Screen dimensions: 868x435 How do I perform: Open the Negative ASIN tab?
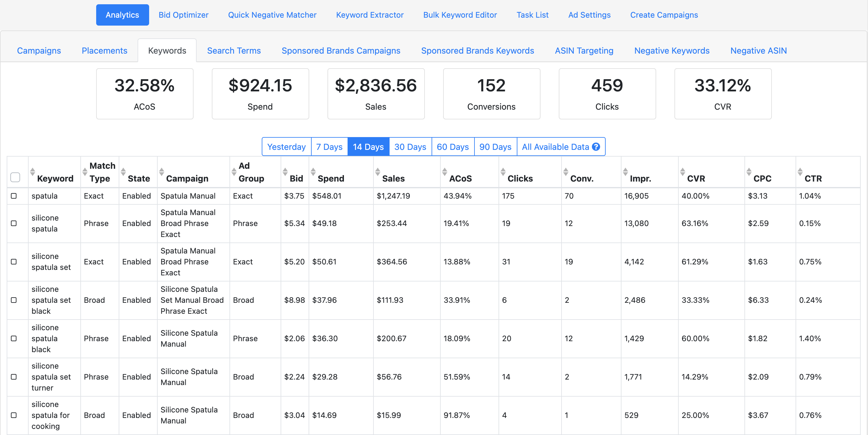758,51
